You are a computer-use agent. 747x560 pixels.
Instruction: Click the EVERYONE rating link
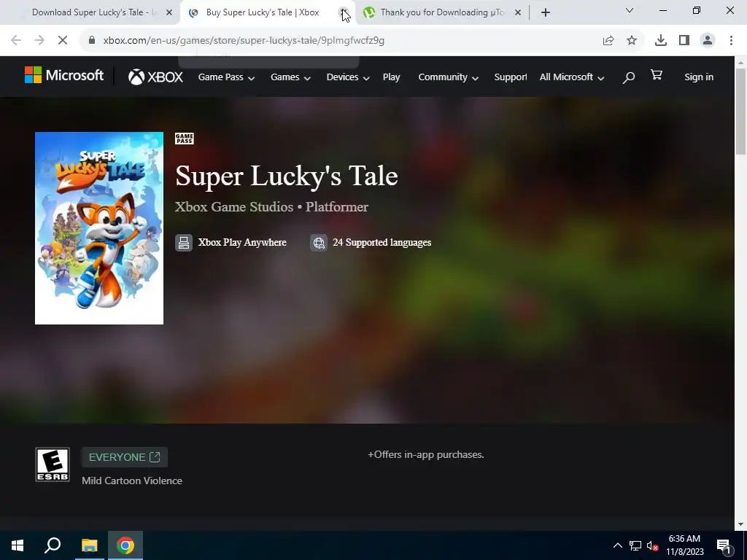pos(124,457)
